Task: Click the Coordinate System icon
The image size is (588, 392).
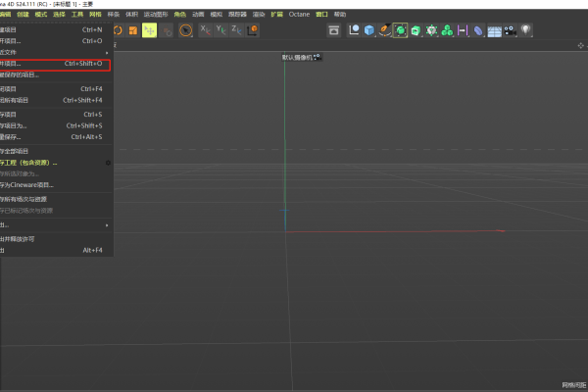Action: (x=253, y=31)
